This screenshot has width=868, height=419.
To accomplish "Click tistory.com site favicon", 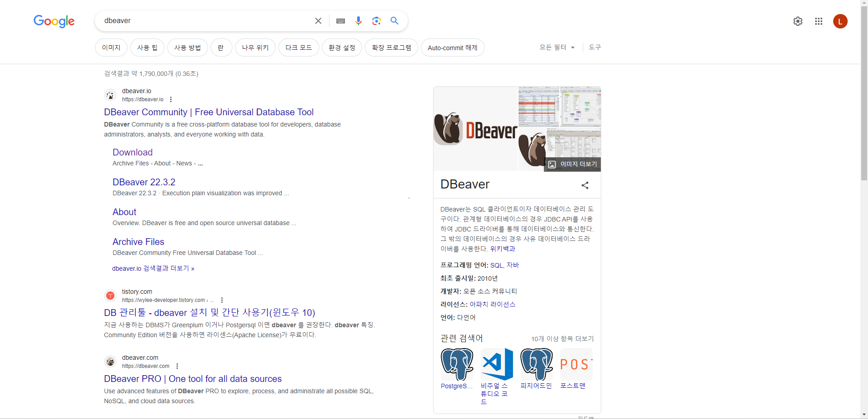I will [110, 296].
